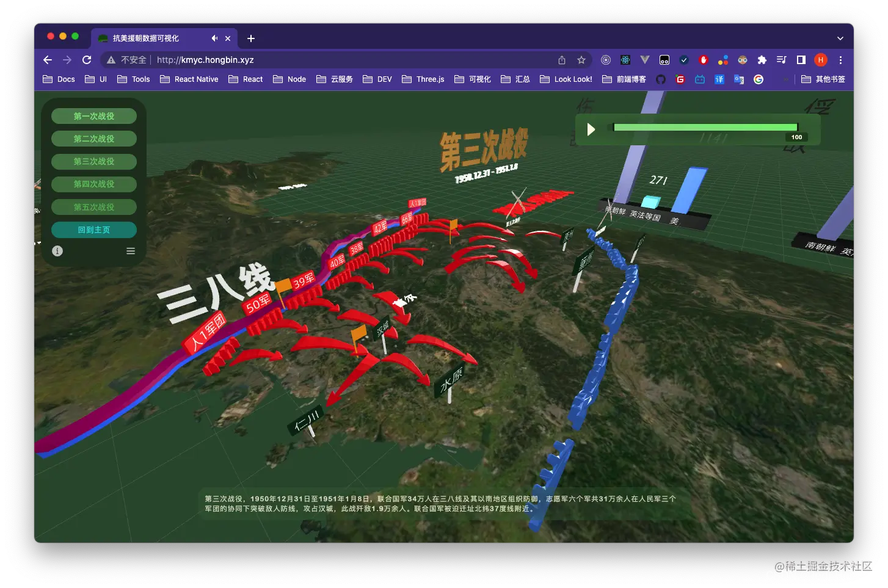Viewport: 888px width, 588px height.
Task: Open the Look Look! bookmark folder
Action: pos(566,79)
